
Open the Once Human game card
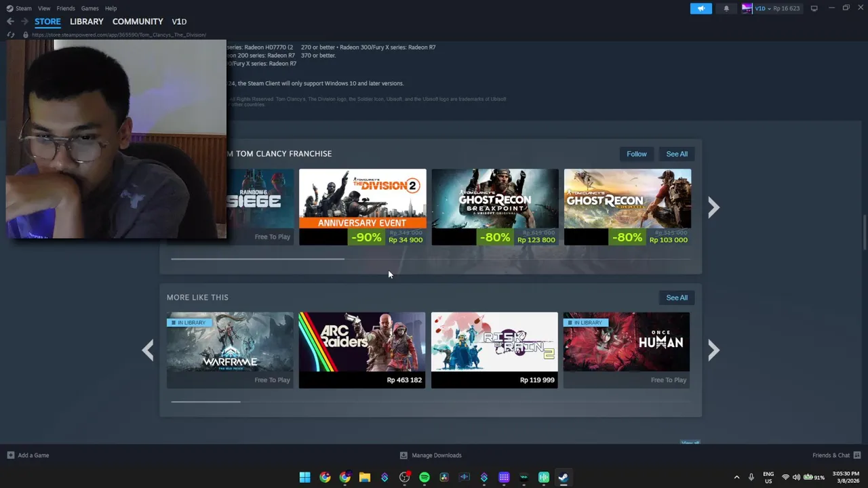click(x=627, y=350)
